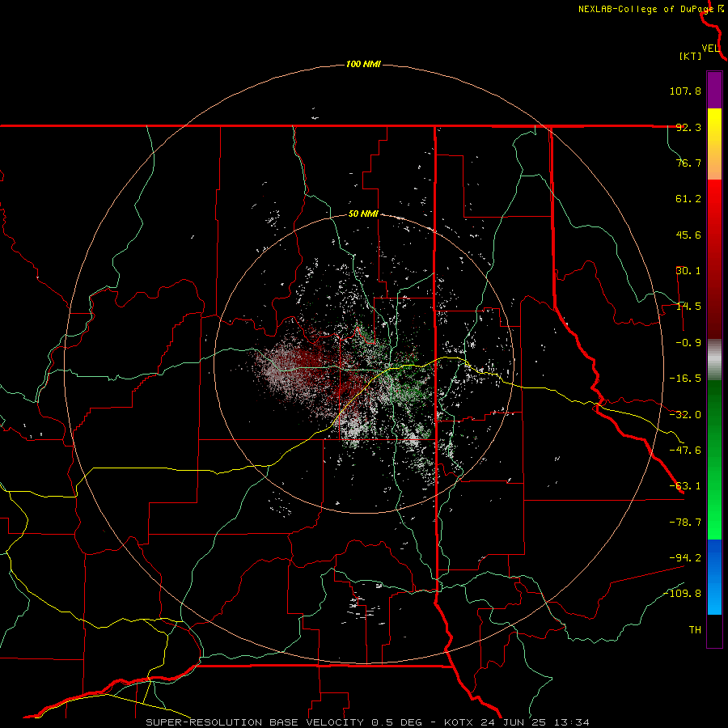Click the -109.8 velocity scale value

coord(682,594)
